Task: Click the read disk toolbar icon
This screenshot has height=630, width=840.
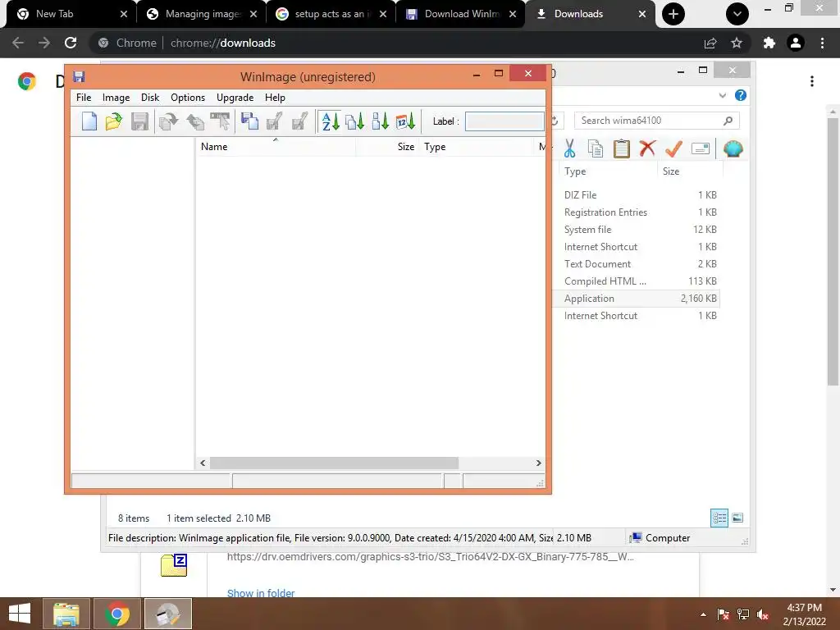Action: pos(249,121)
